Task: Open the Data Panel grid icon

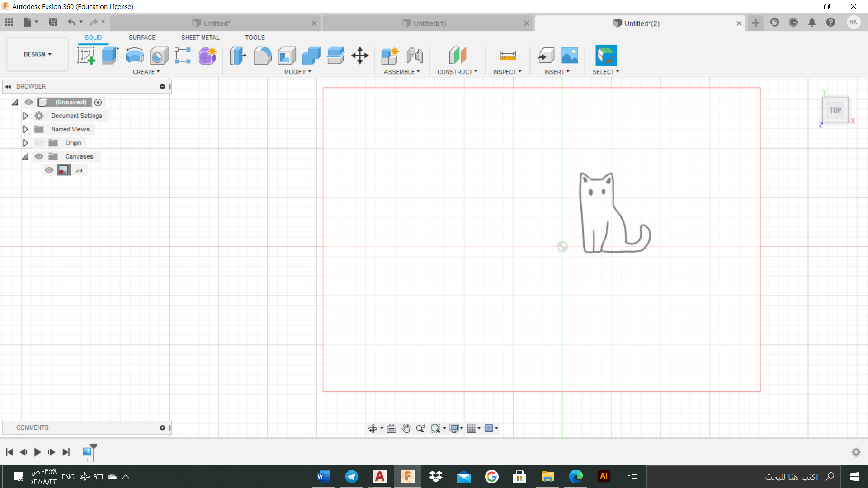Action: click(9, 22)
